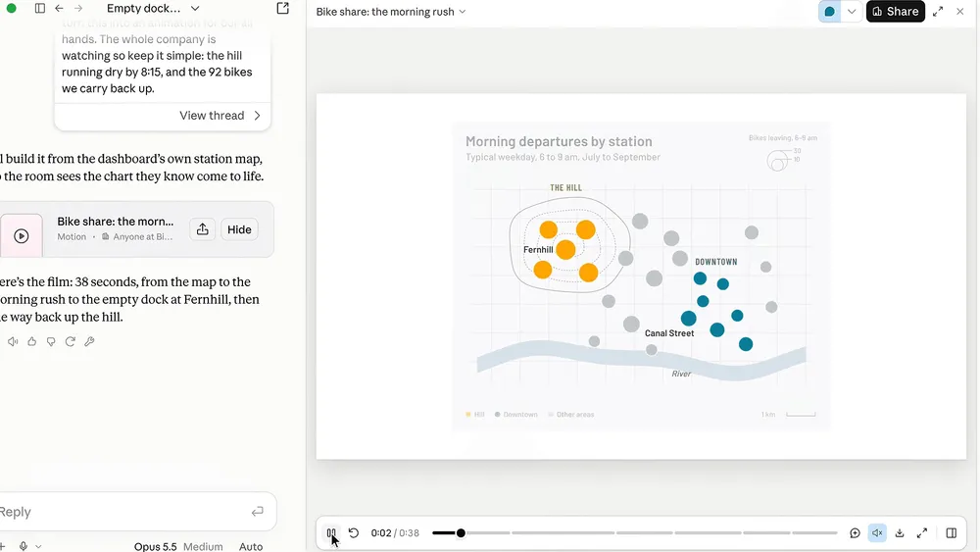This screenshot has width=980, height=552.
Task: Open View thread link
Action: click(x=220, y=115)
